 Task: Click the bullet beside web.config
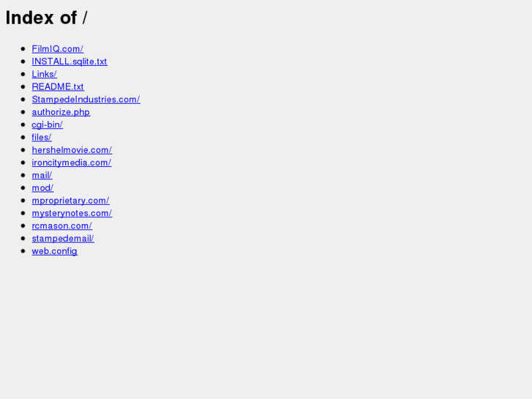tap(23, 251)
